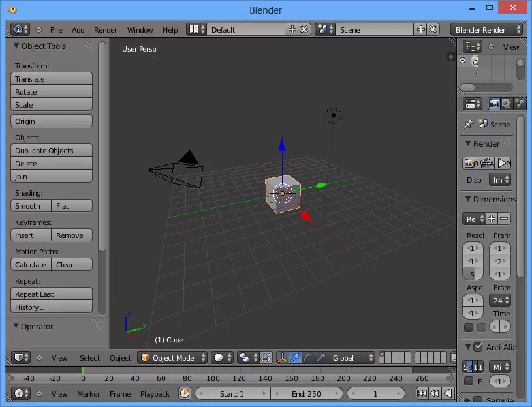Screen dimensions: 532x407
Task: Open the Help menu
Action: coord(170,30)
